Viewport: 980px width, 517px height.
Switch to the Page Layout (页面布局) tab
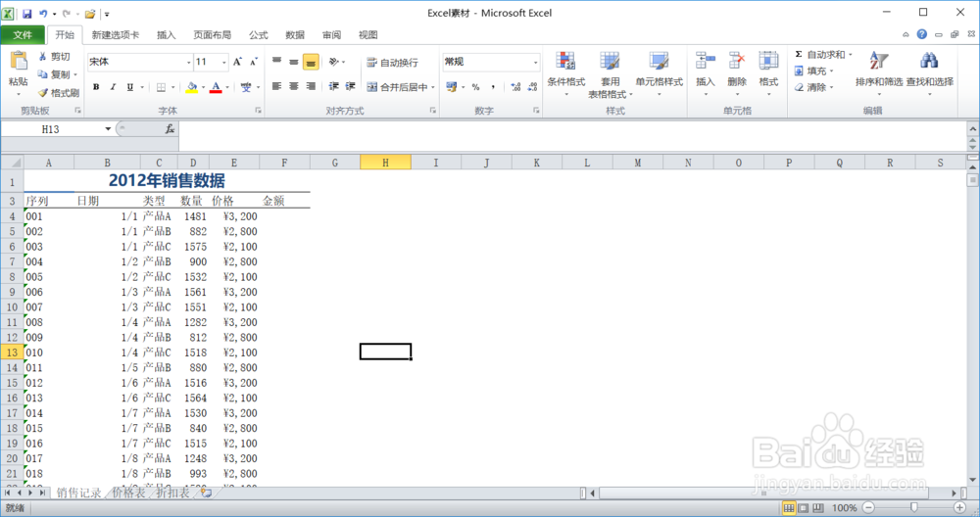point(212,35)
